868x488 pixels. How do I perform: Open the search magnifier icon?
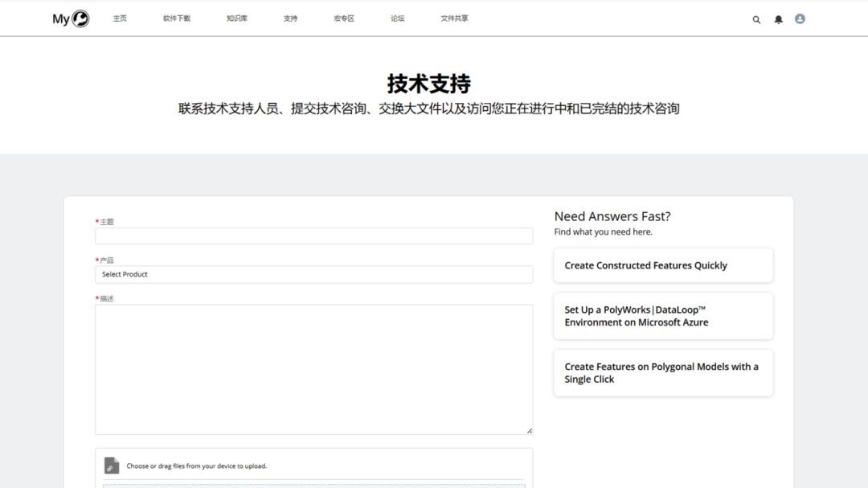(756, 20)
